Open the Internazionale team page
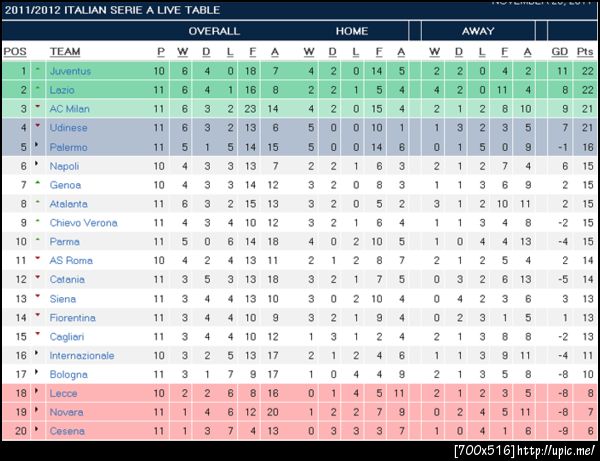Screen dimensions: 600x461 (x=82, y=355)
